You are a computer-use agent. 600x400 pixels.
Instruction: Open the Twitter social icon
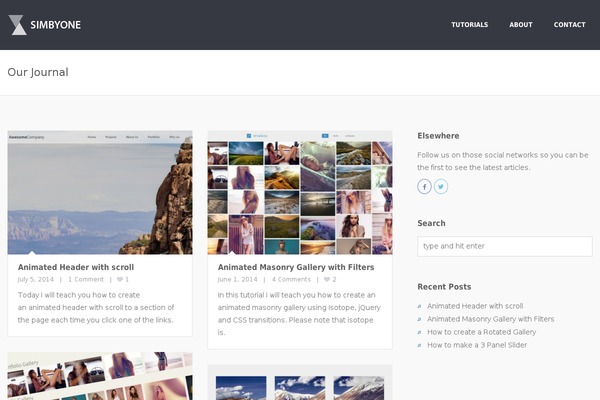click(x=441, y=186)
